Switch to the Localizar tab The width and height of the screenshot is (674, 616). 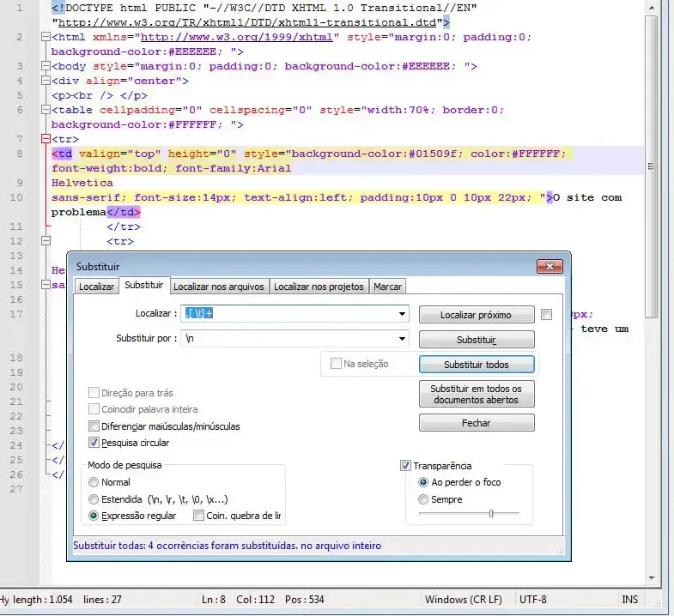(96, 287)
